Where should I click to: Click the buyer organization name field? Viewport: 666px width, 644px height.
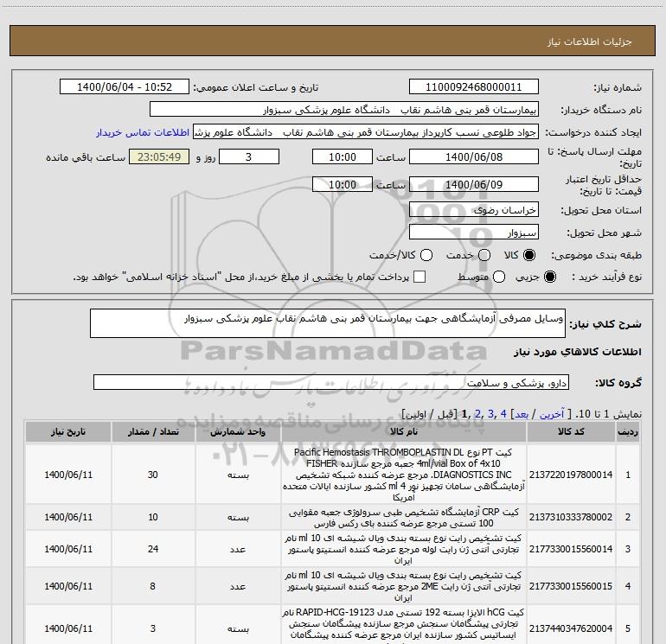coord(344,109)
